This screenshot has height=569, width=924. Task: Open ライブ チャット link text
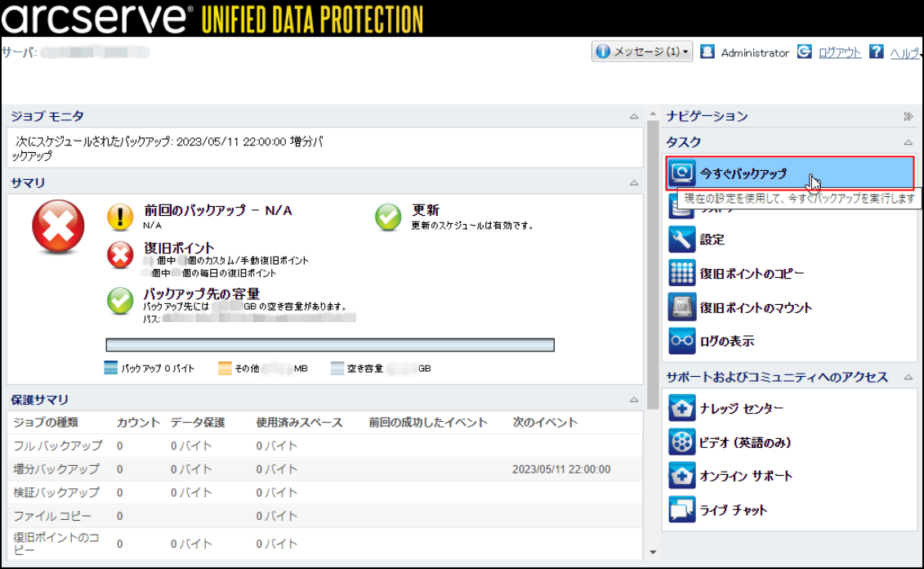(733, 510)
